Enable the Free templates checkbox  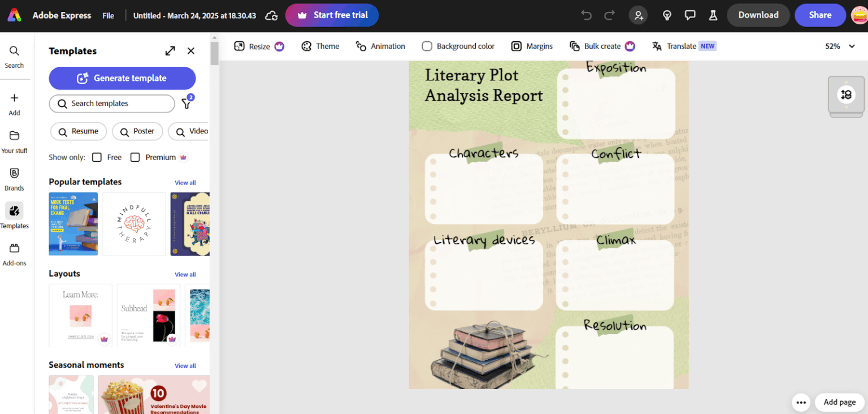coord(97,157)
